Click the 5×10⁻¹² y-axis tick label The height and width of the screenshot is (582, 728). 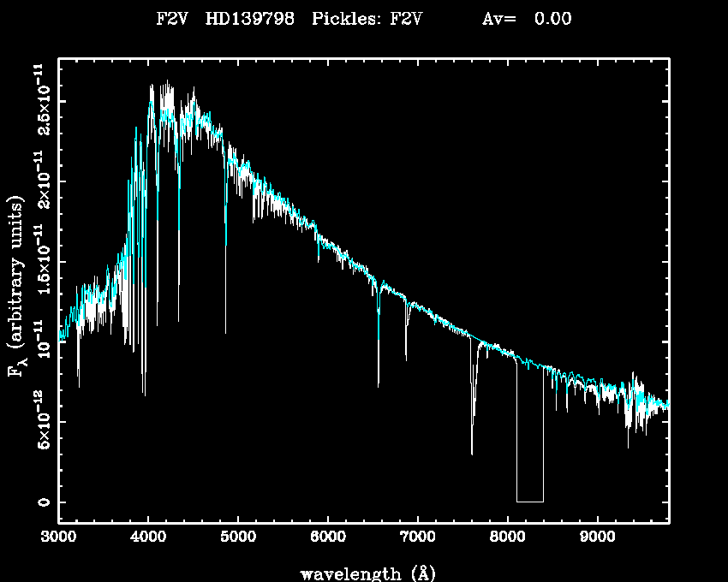point(41,421)
